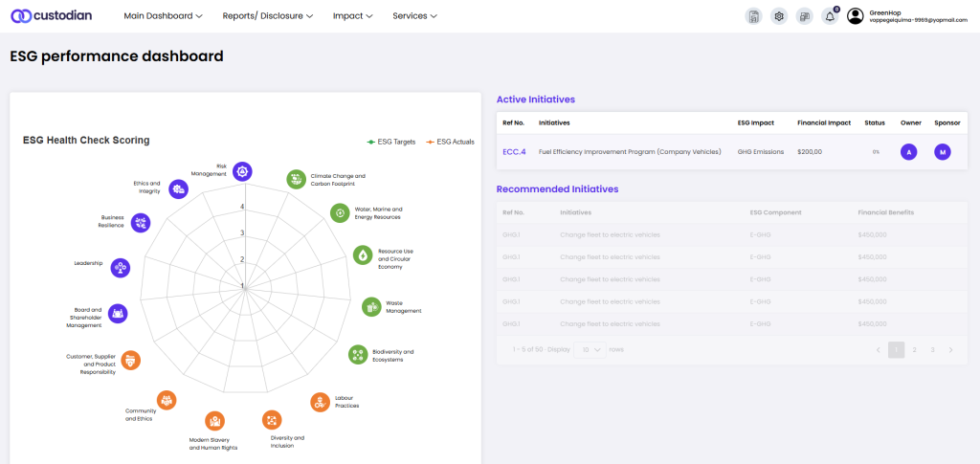Click the Climate Change and Carbon Footprint icon

point(297,179)
